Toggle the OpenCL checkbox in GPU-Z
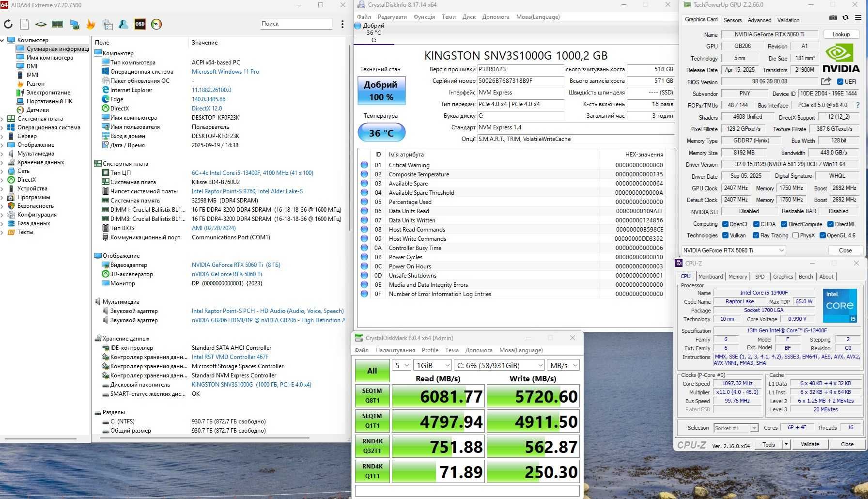 pyautogui.click(x=725, y=224)
